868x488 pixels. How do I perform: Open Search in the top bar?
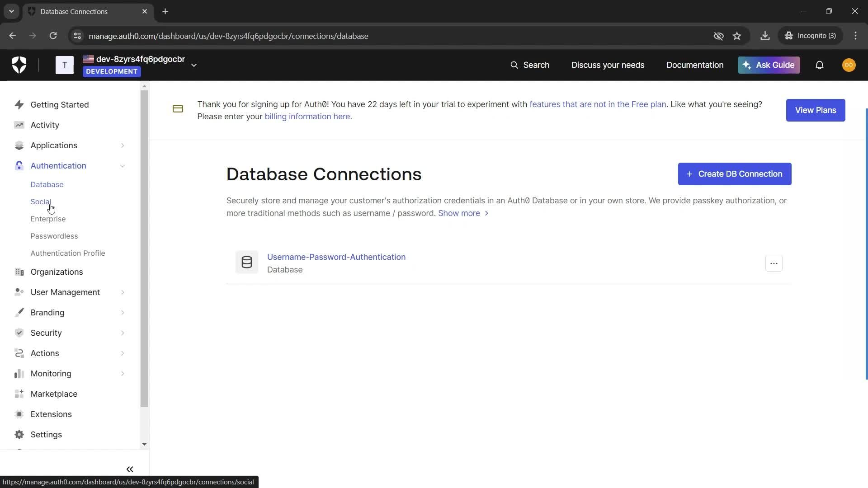tap(530, 65)
